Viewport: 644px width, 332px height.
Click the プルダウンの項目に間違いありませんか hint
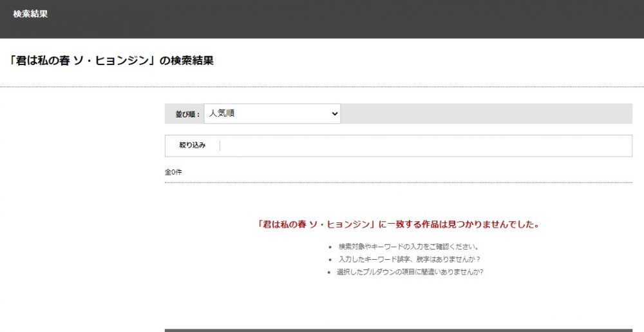[x=410, y=271]
